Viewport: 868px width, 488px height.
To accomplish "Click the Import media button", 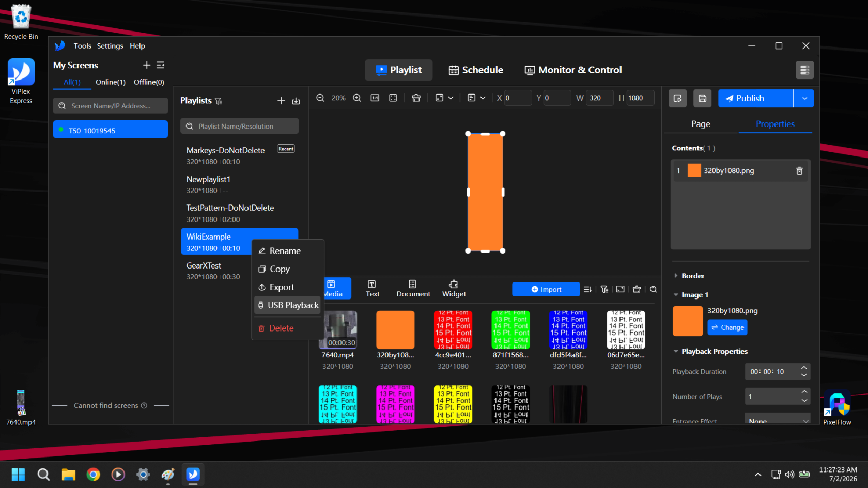I will (546, 289).
